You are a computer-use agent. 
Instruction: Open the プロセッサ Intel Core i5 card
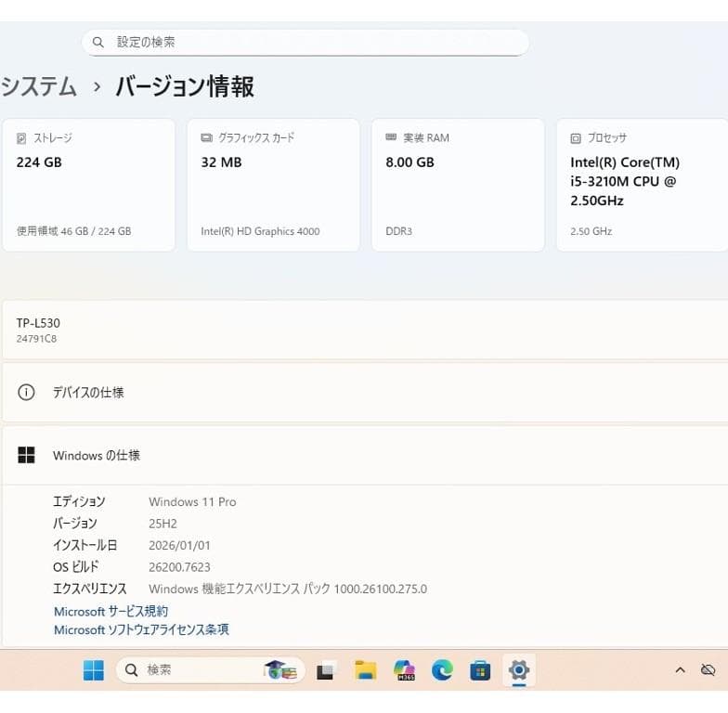(643, 185)
